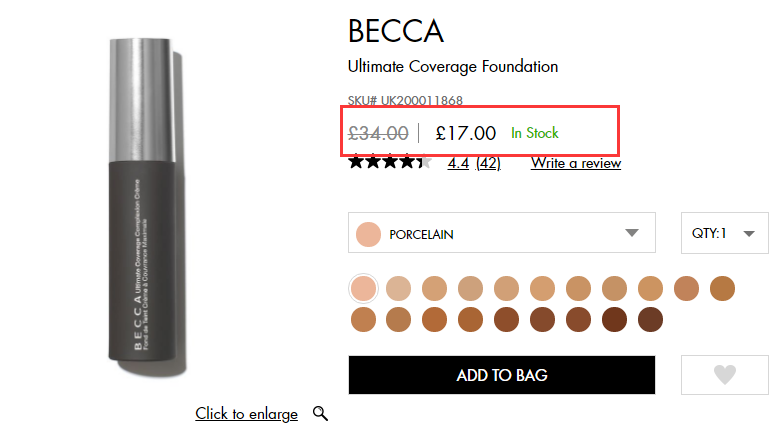
Task: Select the last swatch in the first row
Action: [722, 289]
